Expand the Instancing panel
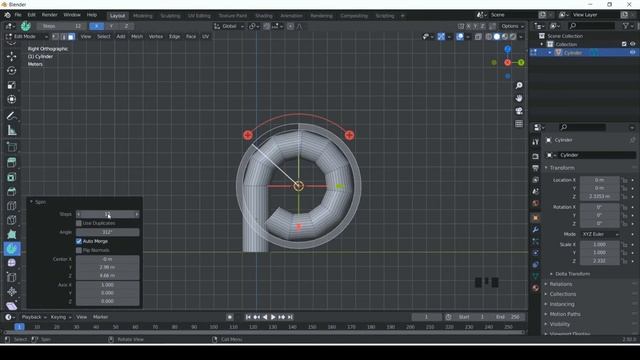640x360 pixels. [x=562, y=304]
